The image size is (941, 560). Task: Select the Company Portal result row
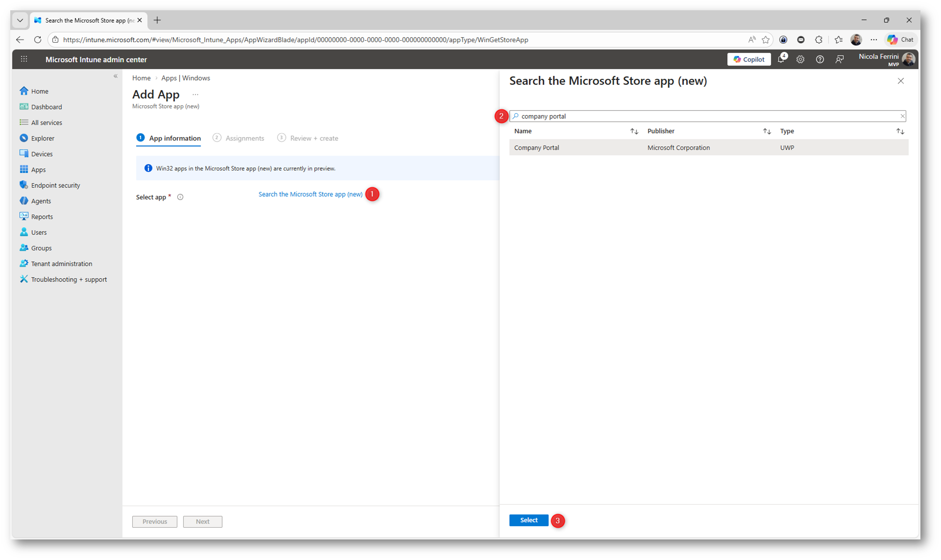537,147
